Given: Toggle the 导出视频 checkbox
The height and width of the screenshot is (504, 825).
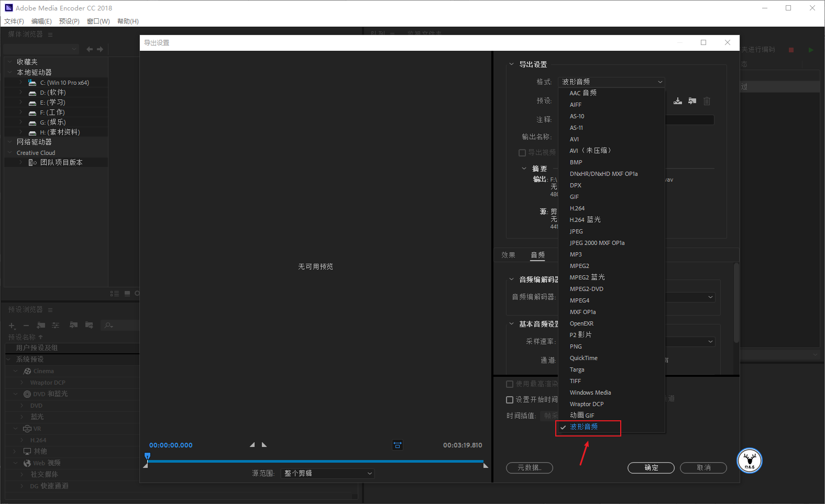Looking at the screenshot, I should click(522, 153).
